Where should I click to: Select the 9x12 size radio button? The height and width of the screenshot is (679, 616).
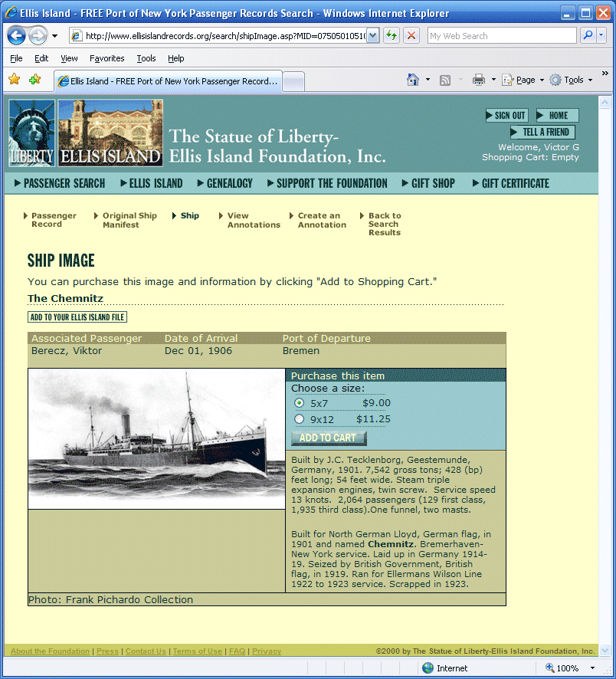coord(299,419)
